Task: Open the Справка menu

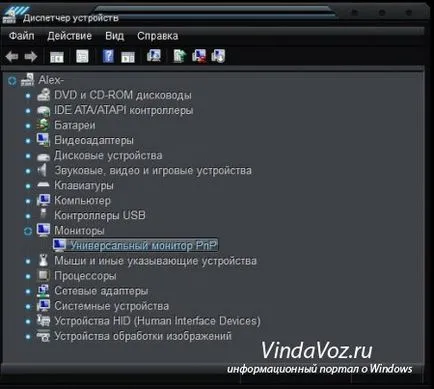Action: pyautogui.click(x=157, y=36)
